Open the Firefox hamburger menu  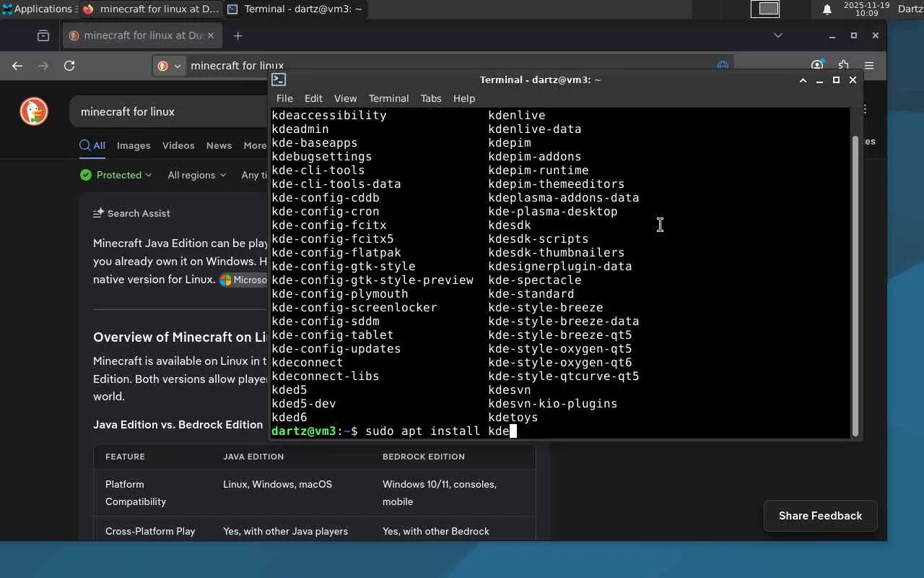(869, 66)
